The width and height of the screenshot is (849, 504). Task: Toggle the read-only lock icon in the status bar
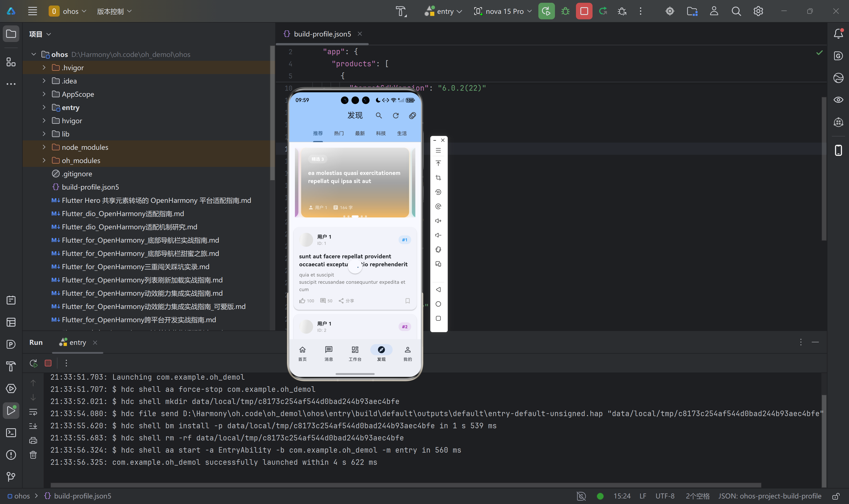click(x=836, y=496)
